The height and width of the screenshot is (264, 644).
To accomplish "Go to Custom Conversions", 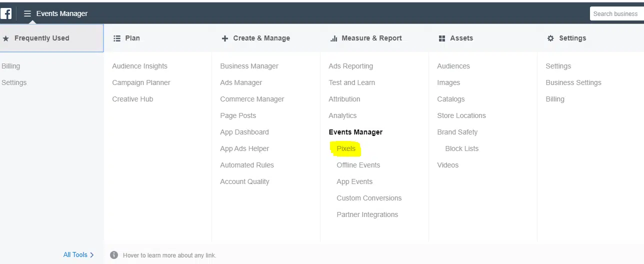I will point(369,198).
